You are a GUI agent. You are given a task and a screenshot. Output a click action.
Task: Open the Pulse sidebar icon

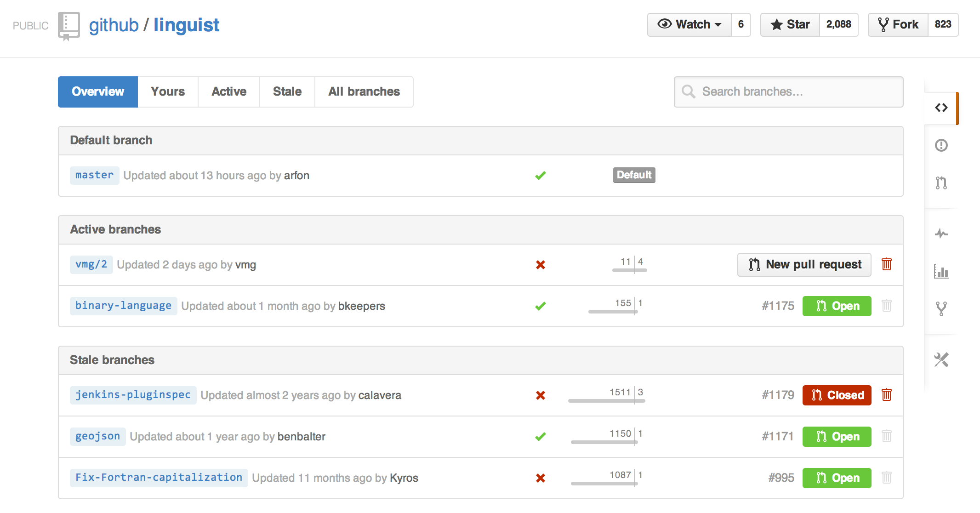941,234
